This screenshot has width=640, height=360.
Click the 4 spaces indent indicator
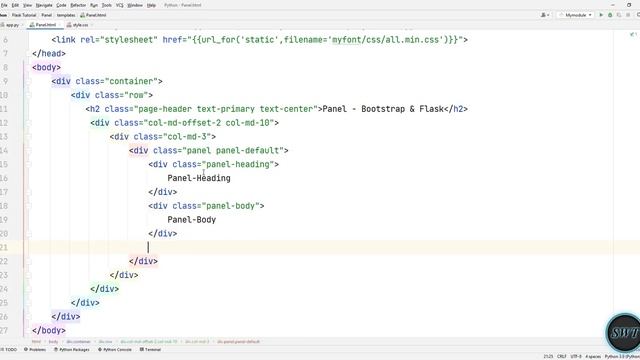point(593,356)
